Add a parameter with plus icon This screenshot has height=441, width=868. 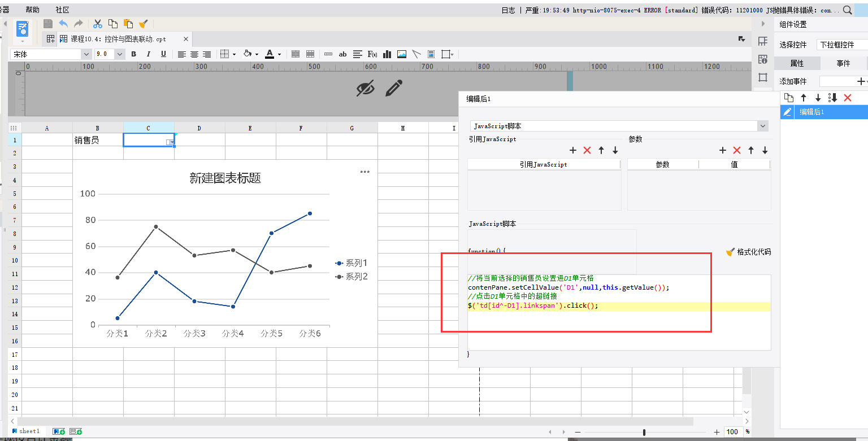[722, 150]
